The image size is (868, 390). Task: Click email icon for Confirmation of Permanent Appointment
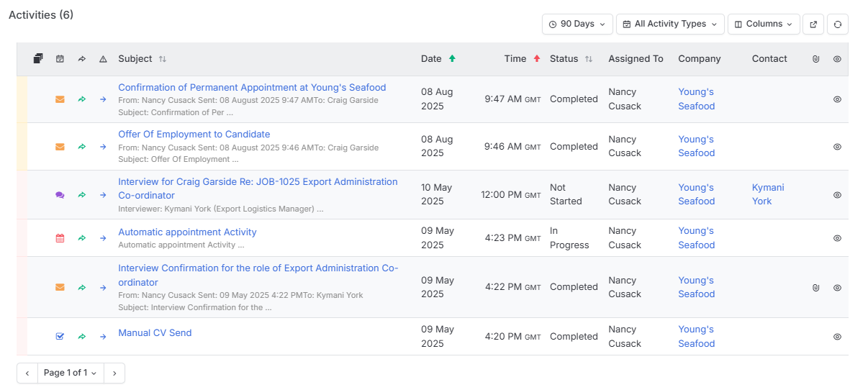60,99
